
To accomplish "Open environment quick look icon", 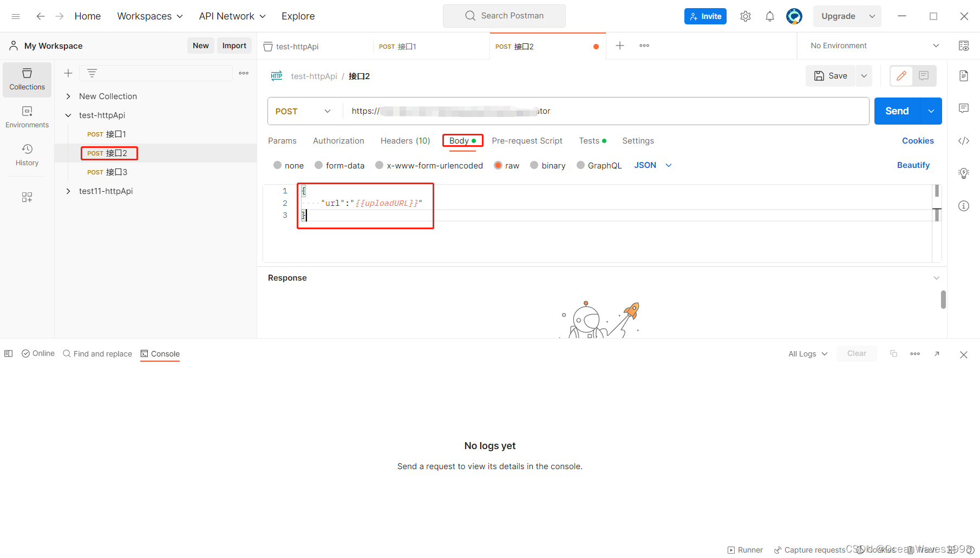I will 964,46.
